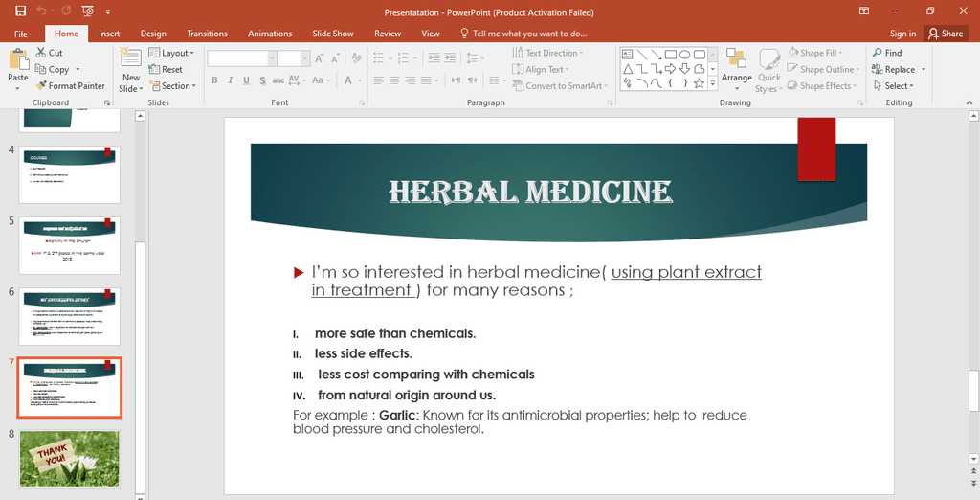
Task: Toggle underline formatting
Action: (x=246, y=80)
